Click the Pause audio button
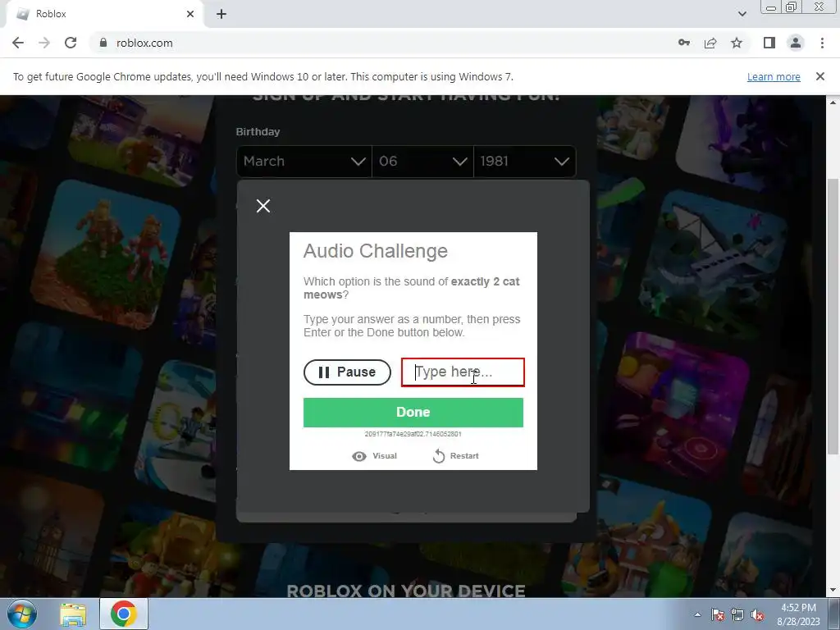The image size is (840, 630). click(x=347, y=372)
